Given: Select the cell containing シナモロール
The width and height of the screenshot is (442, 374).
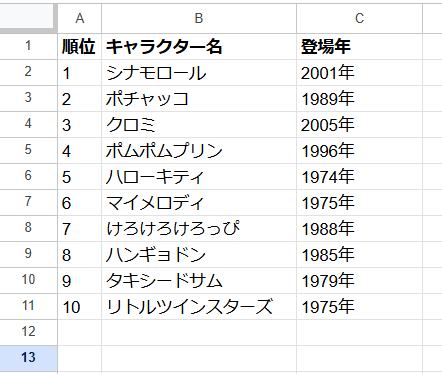Looking at the screenshot, I should (199, 73).
